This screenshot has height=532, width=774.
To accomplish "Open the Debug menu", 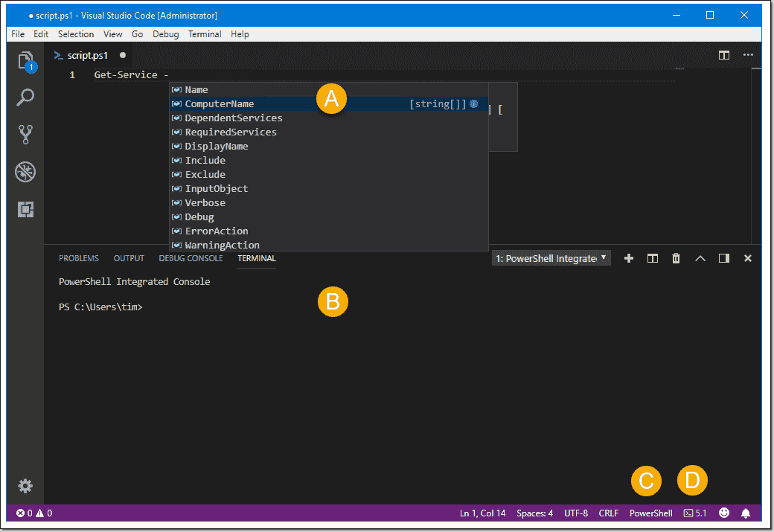I will coord(166,34).
